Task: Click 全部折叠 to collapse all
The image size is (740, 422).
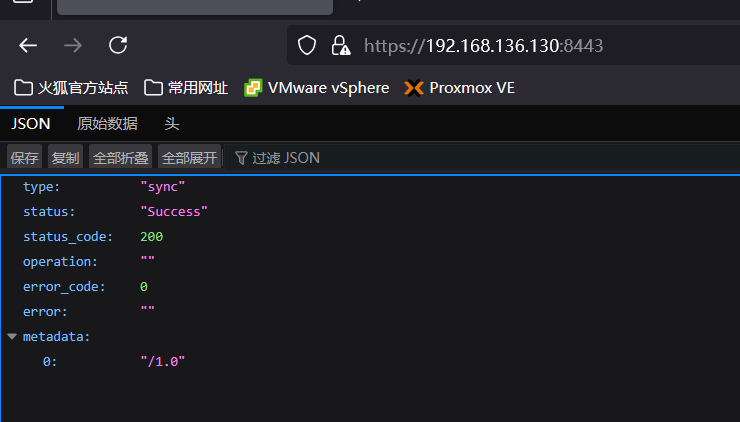Action: click(x=120, y=158)
